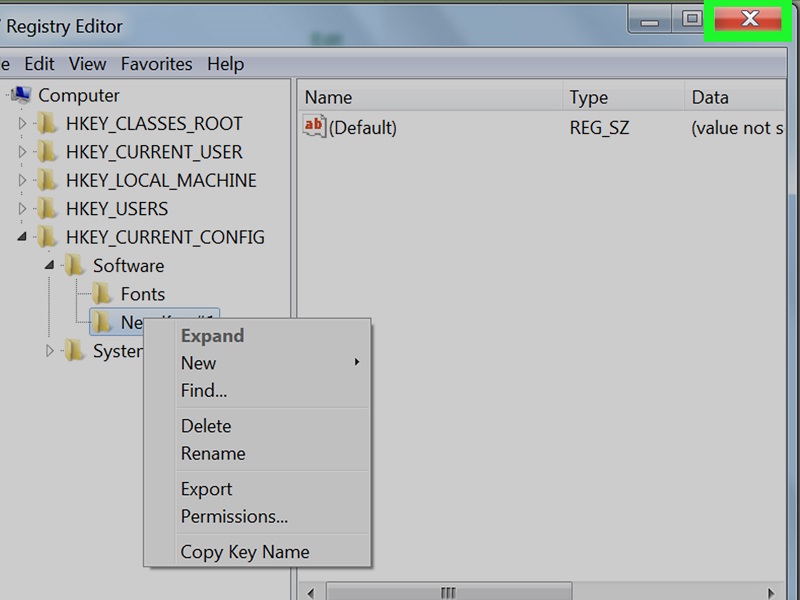The height and width of the screenshot is (600, 800).
Task: Expand the HKEY_LOCAL_MACHINE node
Action: click(22, 180)
